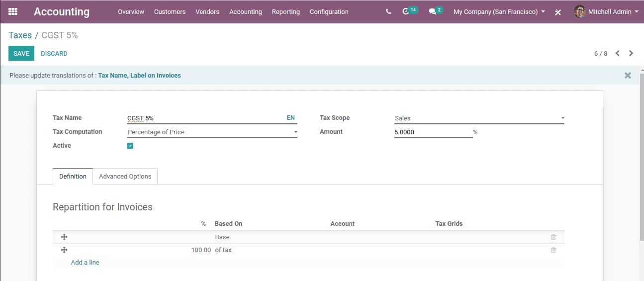644x281 pixels.
Task: Open Configuration menu
Action: pos(329,11)
